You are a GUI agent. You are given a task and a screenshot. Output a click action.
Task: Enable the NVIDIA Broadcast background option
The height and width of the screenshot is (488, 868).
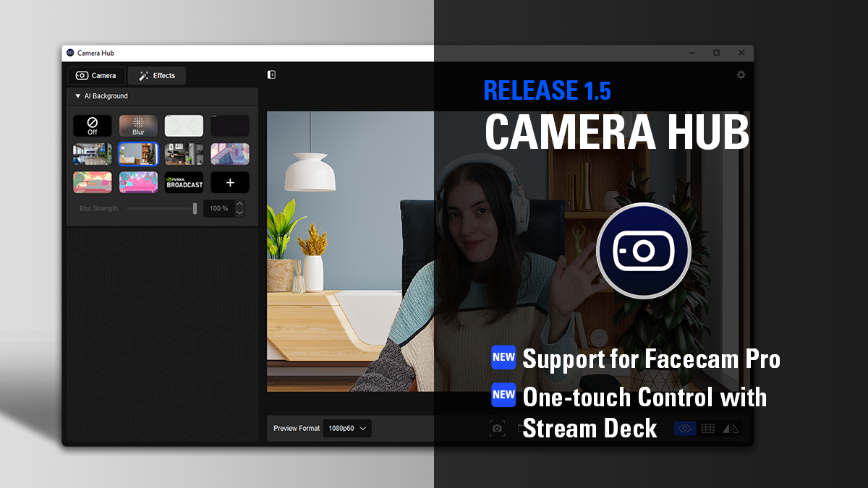click(184, 182)
